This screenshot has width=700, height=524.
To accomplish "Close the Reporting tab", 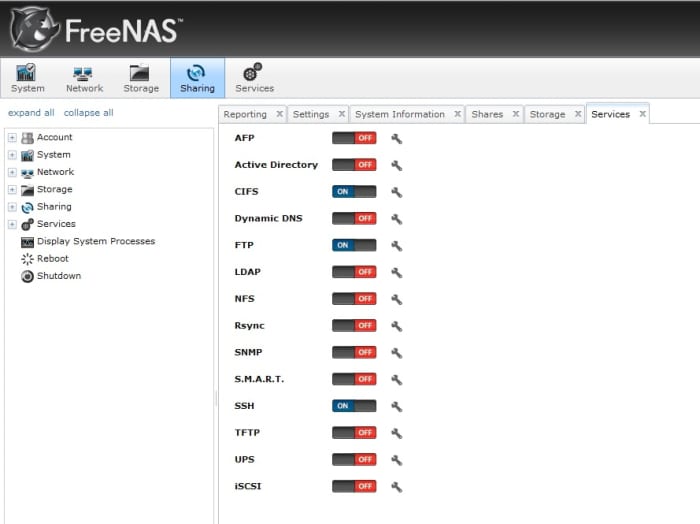I will (279, 114).
